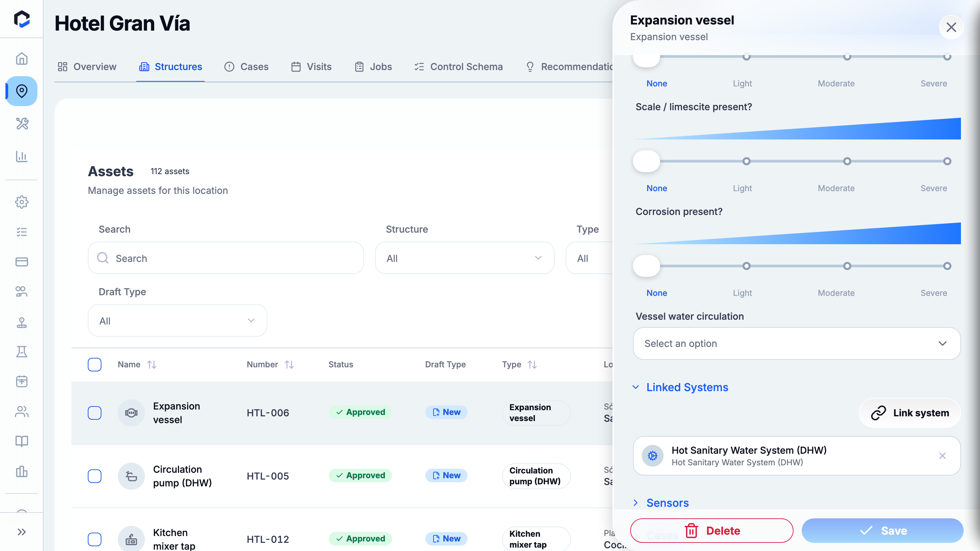
Task: Close the Expansion vessel panel
Action: pos(951,27)
